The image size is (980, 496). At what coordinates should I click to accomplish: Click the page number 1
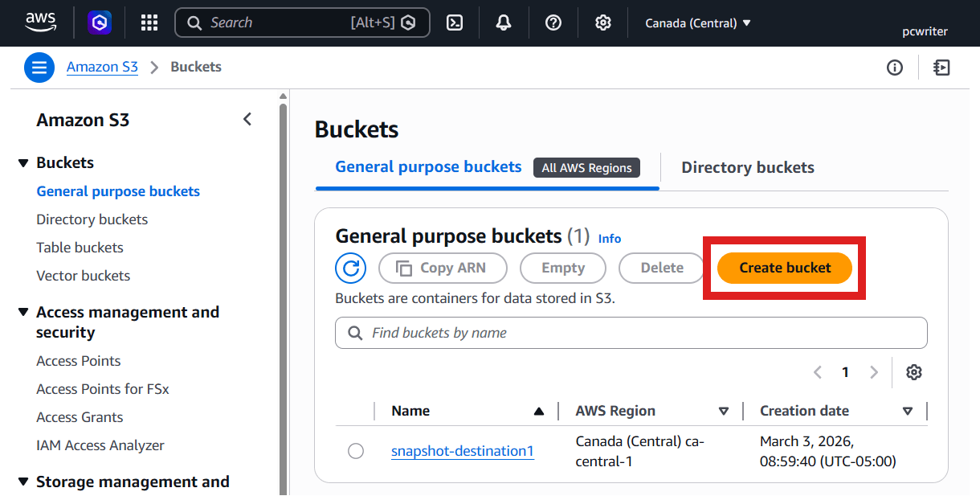(x=845, y=372)
